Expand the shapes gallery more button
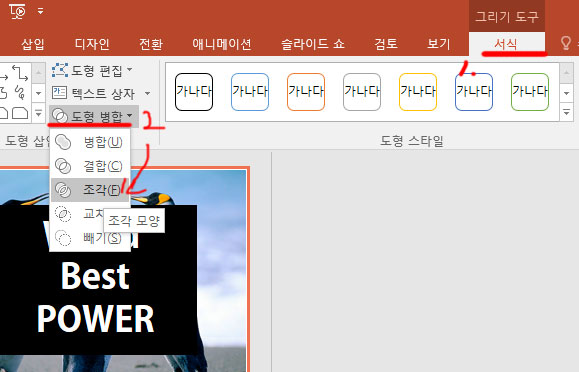 38,113
